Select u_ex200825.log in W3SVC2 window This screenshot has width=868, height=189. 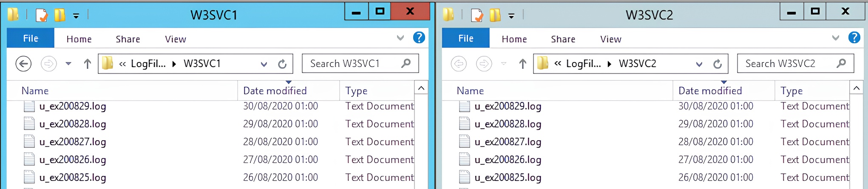pos(508,178)
